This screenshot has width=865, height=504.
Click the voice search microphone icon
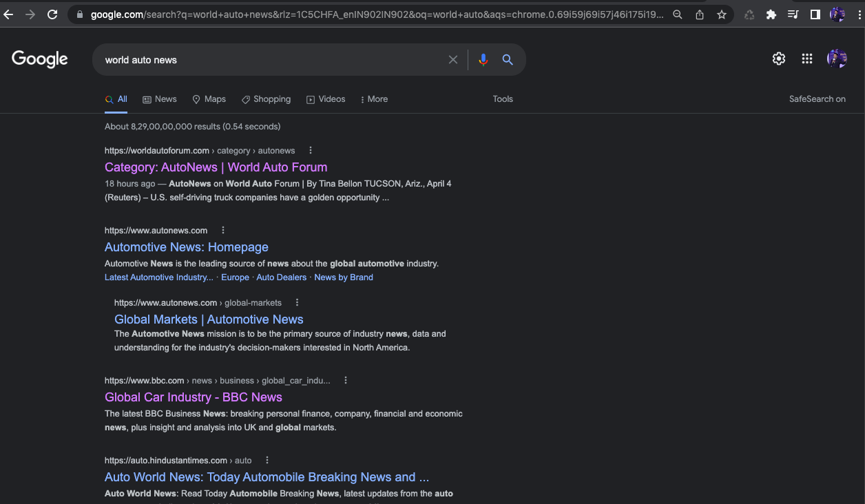tap(483, 60)
